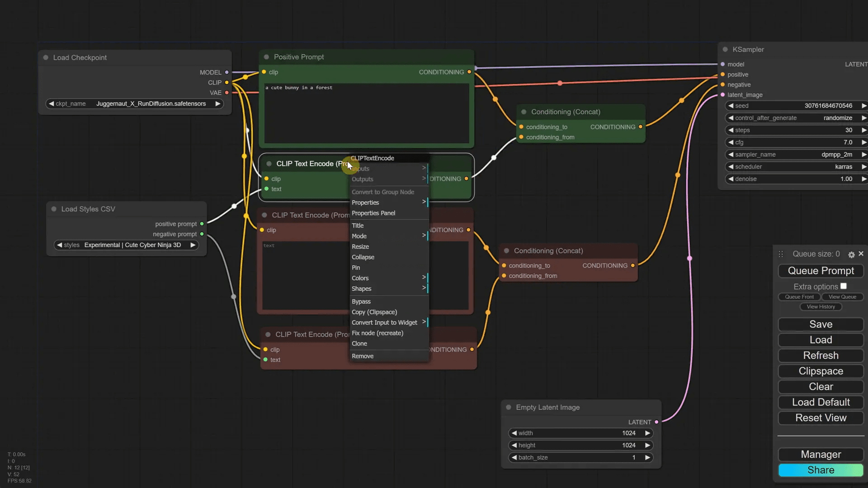
Task: Collapse Load Styles CSV node dot
Action: click(x=54, y=209)
